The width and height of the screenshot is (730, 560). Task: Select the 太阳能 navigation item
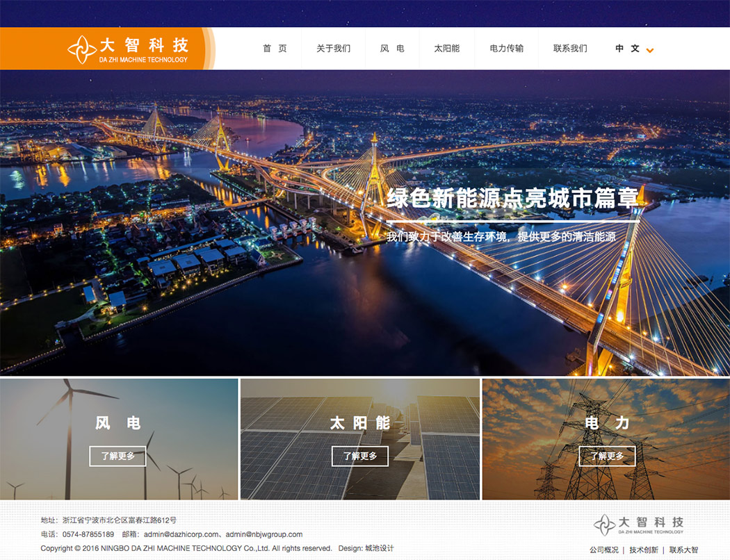click(x=446, y=49)
